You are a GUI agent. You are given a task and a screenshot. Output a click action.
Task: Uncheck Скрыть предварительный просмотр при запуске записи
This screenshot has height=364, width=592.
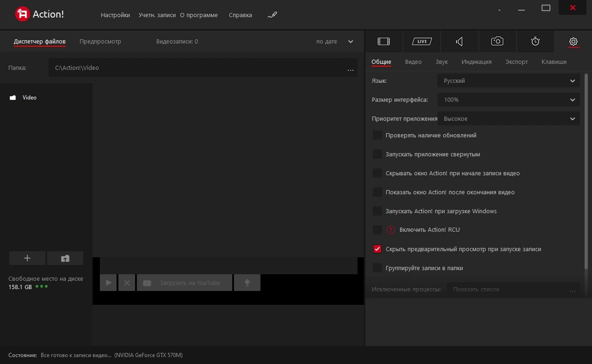click(377, 249)
